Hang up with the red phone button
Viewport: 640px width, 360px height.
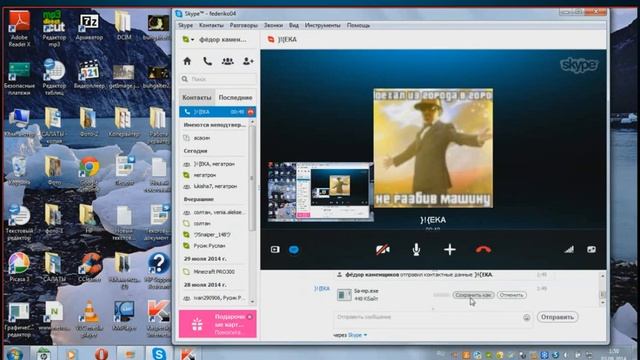pos(483,249)
